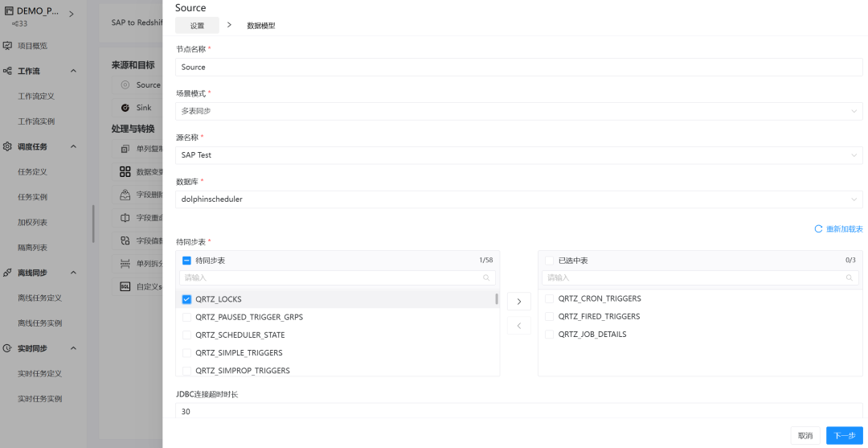Screen dimensions: 868x448
Task: Click the left sidebar scrollbar
Action: (x=93, y=224)
